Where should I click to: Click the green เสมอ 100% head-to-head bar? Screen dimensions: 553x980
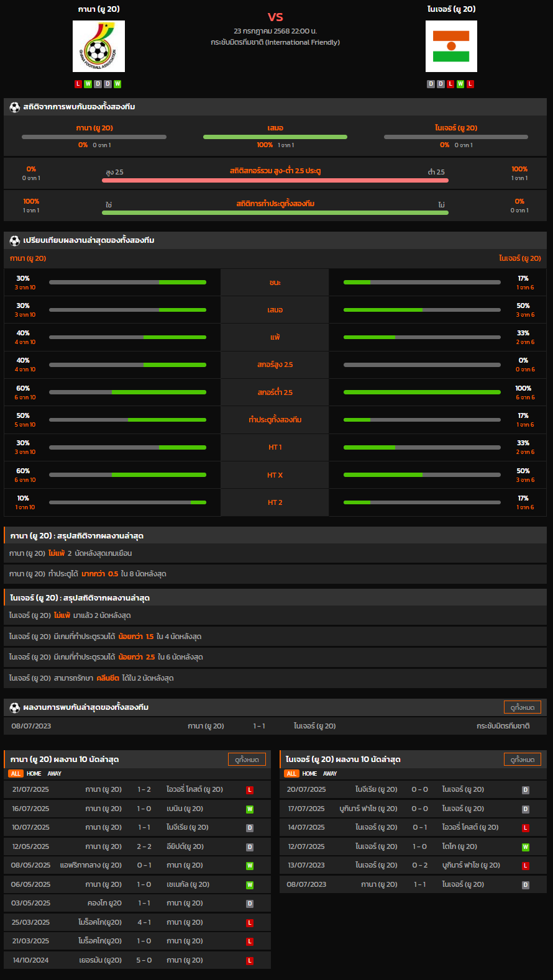point(275,137)
